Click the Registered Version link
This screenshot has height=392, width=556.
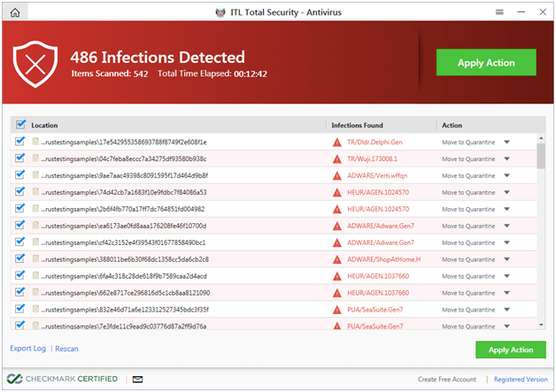point(521,380)
